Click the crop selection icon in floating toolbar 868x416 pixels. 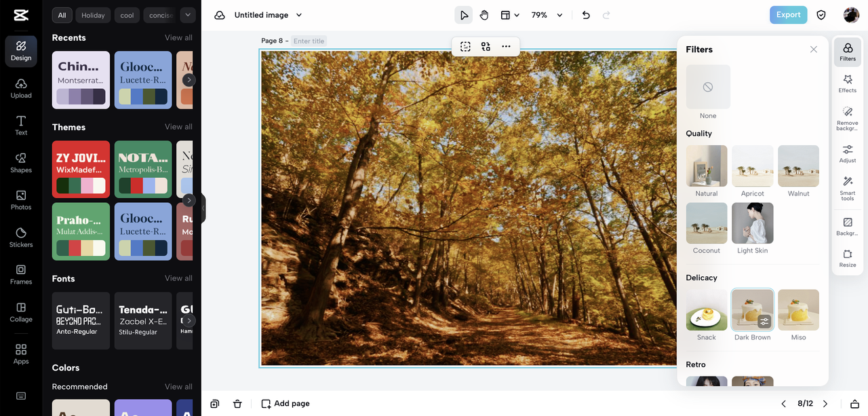coord(465,46)
